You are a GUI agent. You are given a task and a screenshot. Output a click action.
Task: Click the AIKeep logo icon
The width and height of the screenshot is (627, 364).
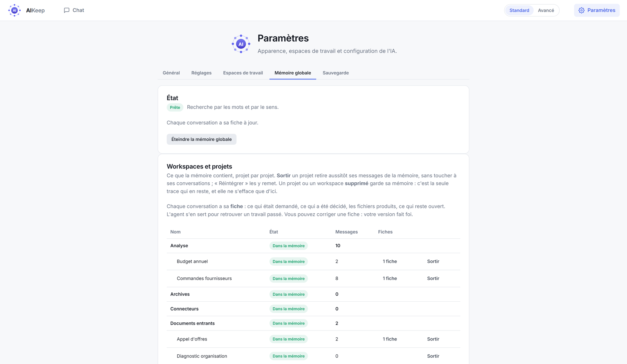(14, 10)
